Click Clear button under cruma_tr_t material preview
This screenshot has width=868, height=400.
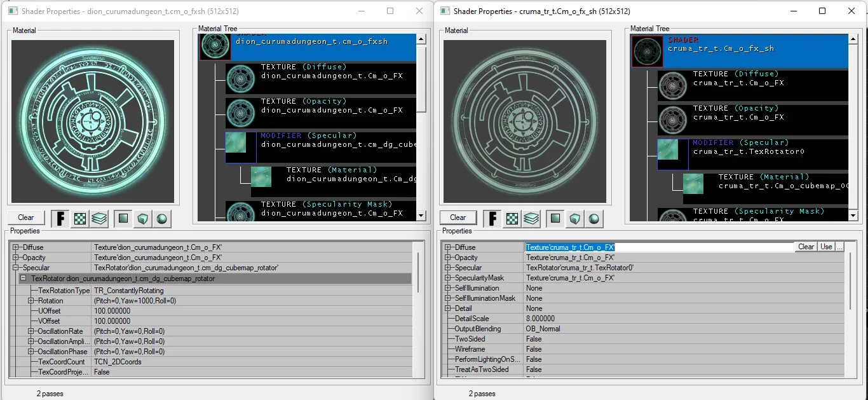click(x=458, y=217)
